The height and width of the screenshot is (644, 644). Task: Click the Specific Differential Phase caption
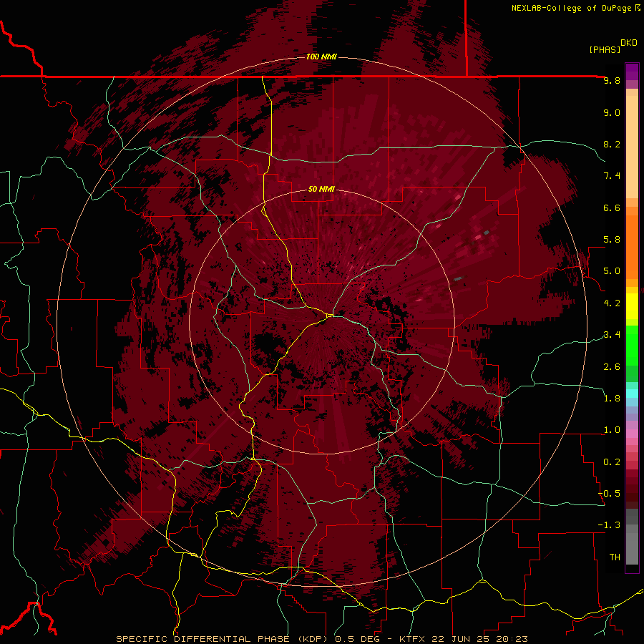click(x=322, y=639)
